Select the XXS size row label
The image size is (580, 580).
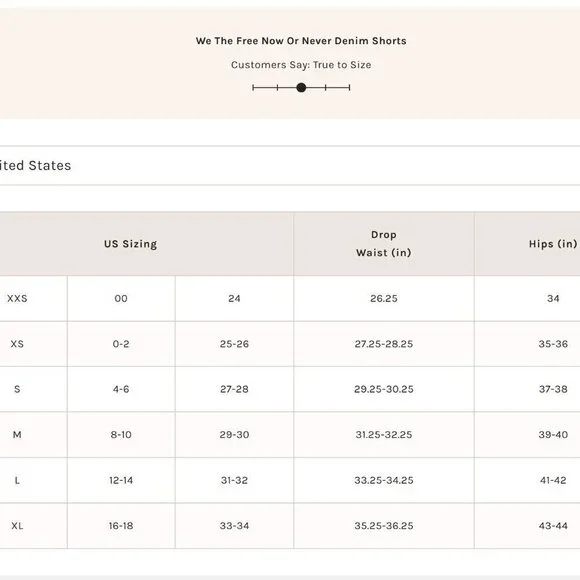17,299
